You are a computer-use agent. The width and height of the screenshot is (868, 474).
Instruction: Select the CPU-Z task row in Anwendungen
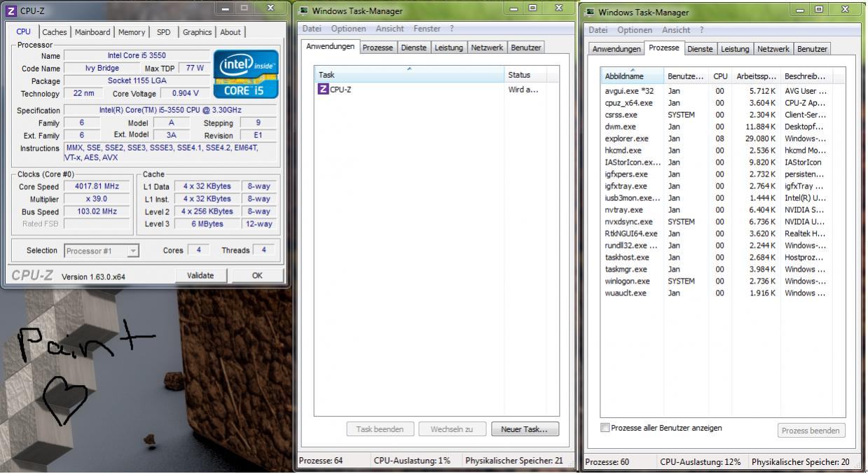tap(437, 90)
